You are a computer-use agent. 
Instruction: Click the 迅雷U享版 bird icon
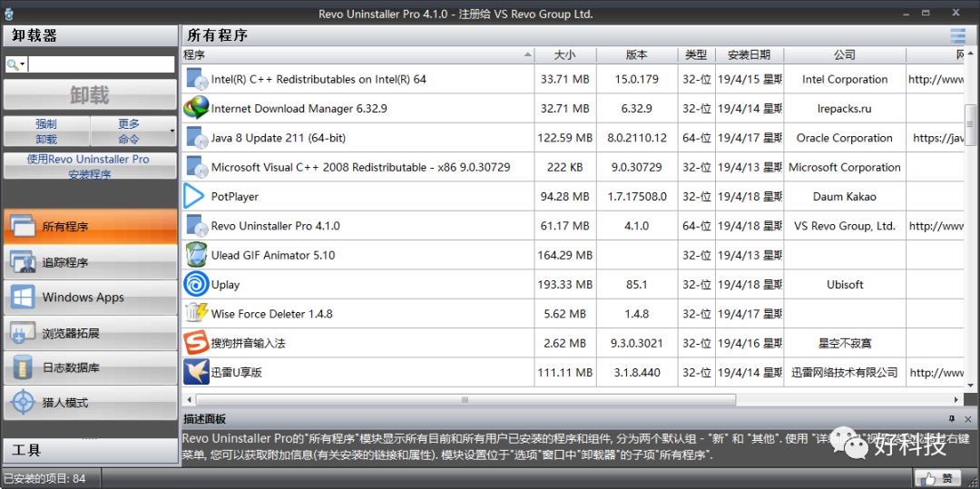pos(196,372)
